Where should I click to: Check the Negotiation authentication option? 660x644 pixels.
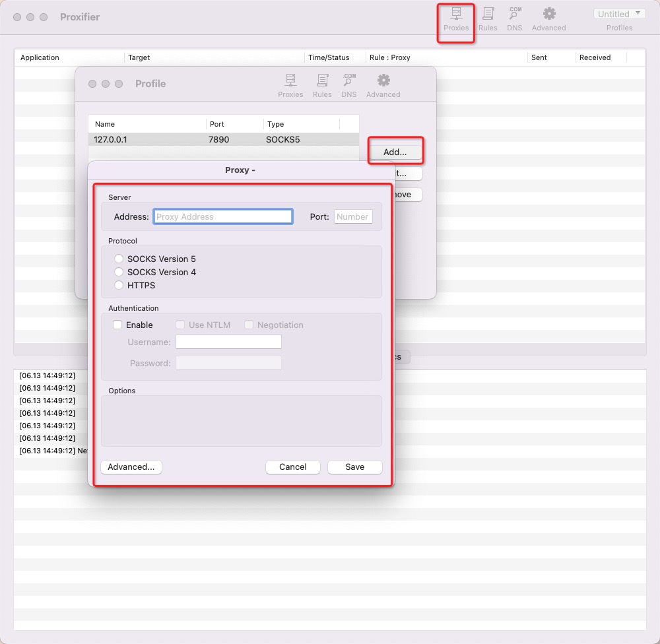click(x=249, y=325)
